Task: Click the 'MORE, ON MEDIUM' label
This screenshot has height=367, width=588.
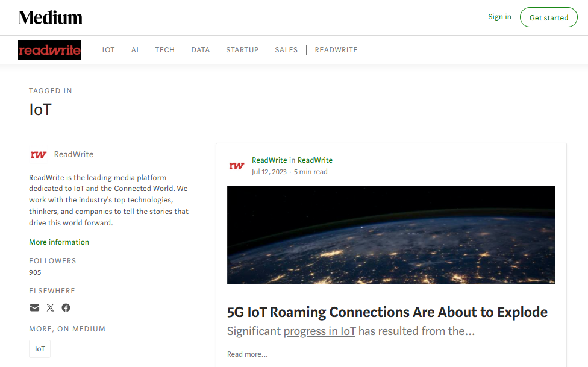Action: tap(67, 329)
